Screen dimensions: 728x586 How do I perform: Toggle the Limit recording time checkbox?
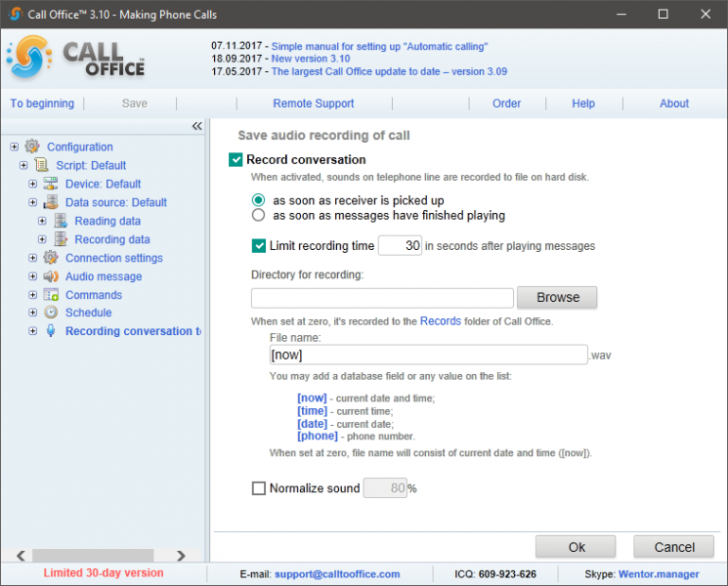click(259, 246)
